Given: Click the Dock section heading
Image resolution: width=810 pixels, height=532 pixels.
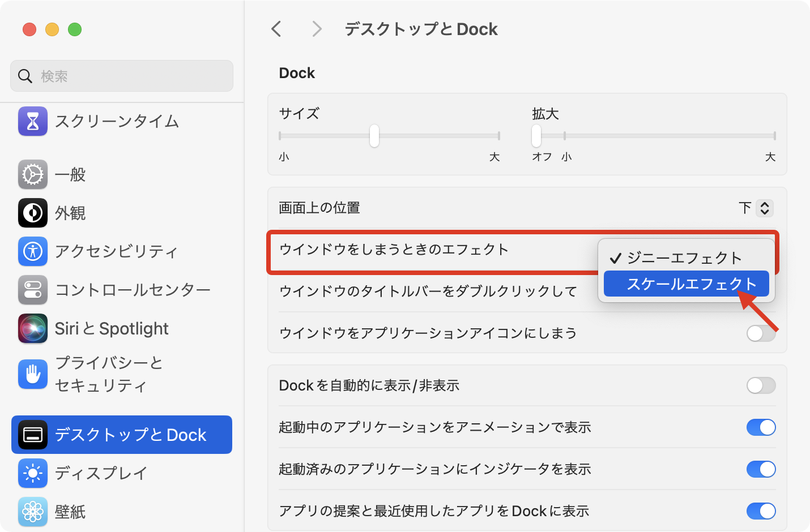Looking at the screenshot, I should coord(297,73).
